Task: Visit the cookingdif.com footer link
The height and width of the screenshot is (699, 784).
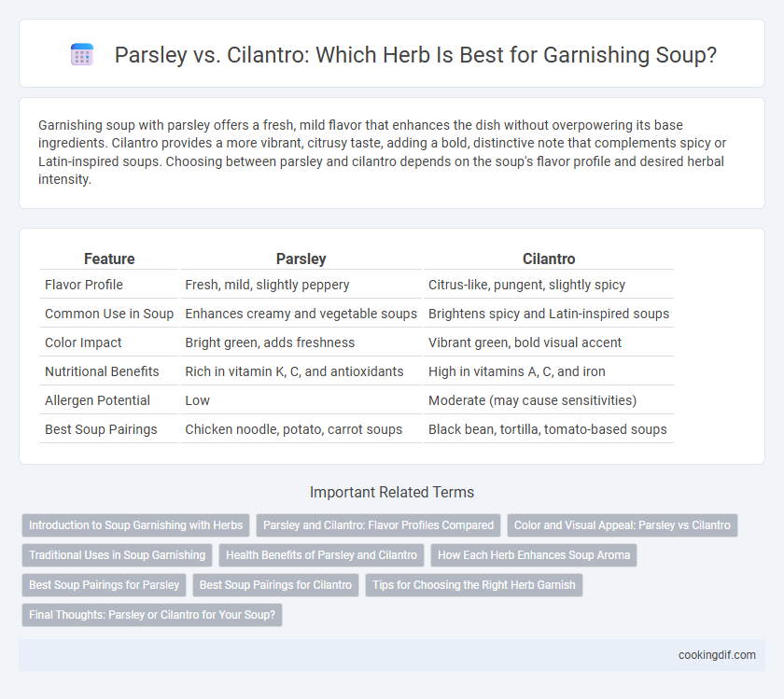Action: (717, 655)
